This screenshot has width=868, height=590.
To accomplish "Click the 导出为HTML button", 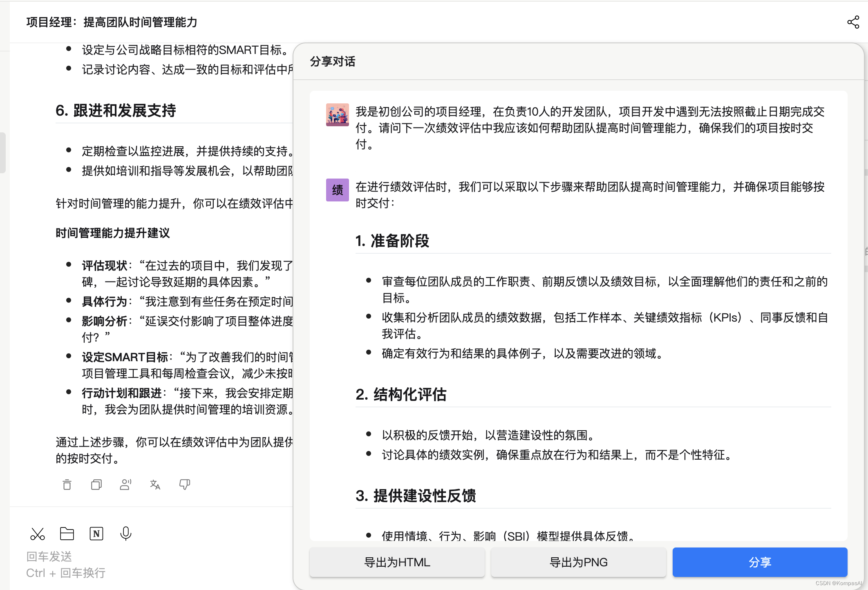I will (397, 562).
